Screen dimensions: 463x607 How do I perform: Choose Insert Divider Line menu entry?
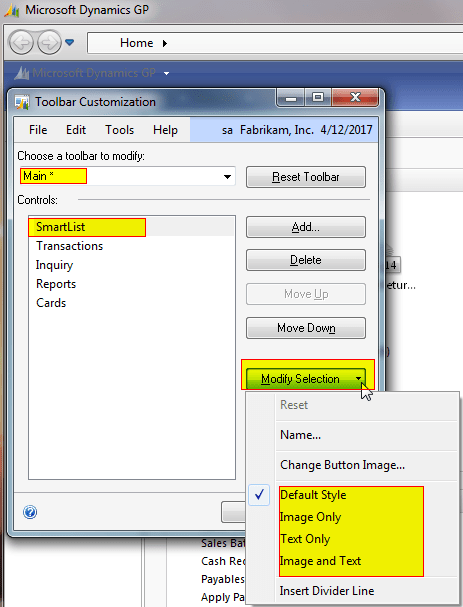(x=352, y=591)
